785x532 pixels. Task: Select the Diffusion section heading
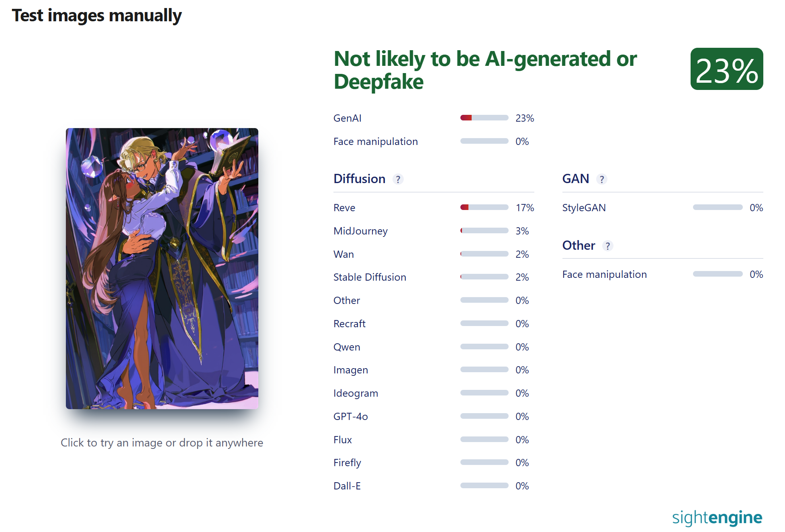(359, 179)
